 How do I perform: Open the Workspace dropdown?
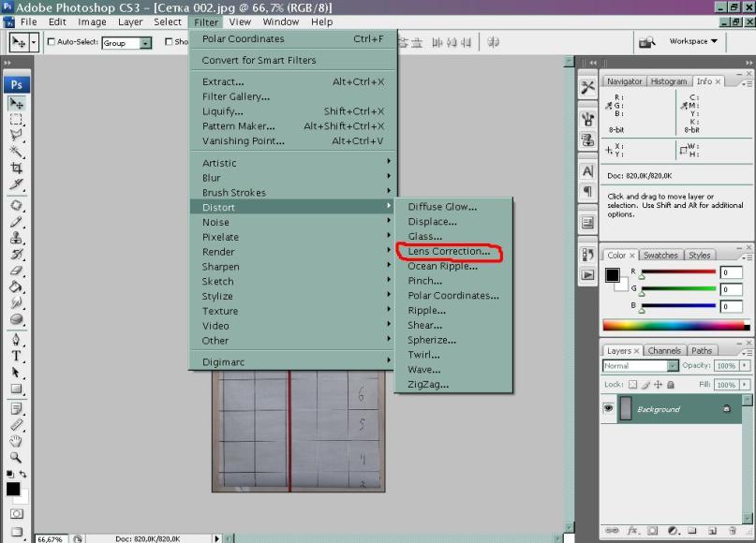(693, 41)
